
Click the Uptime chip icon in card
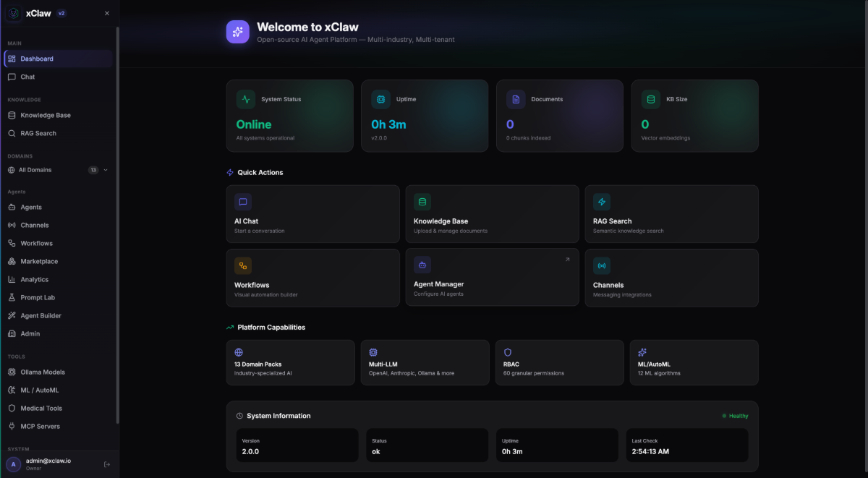(380, 99)
